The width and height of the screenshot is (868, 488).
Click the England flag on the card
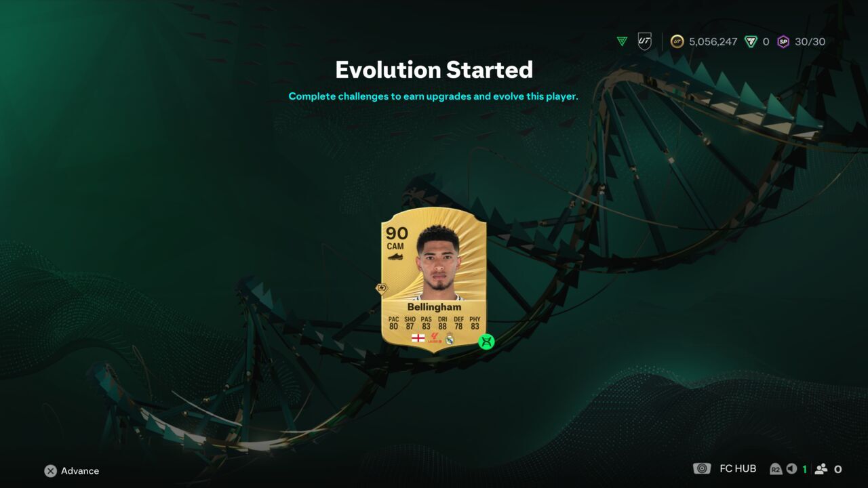(x=418, y=338)
